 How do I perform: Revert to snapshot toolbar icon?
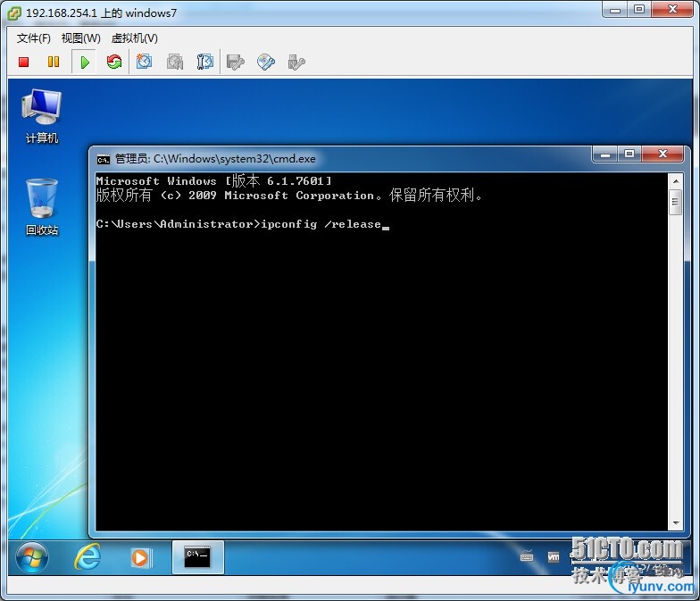tap(175, 63)
